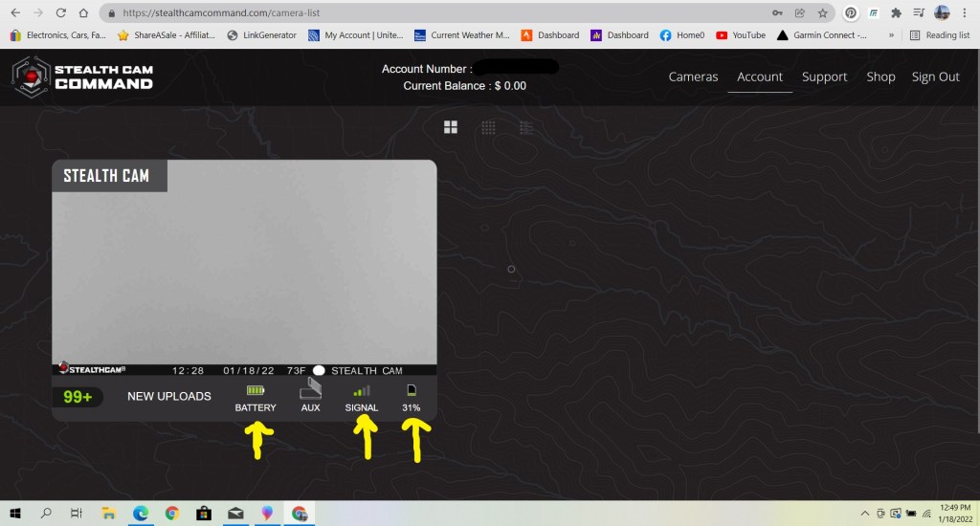Click the Stealth Cam Command logo

coord(82,77)
